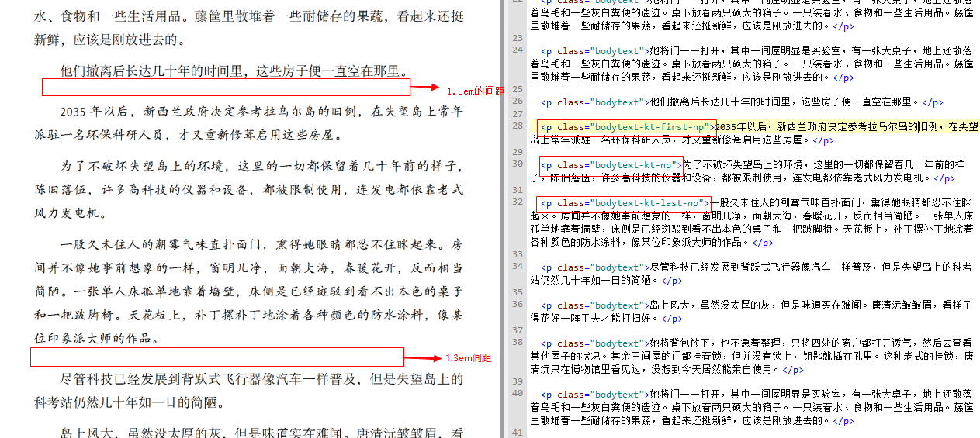980x438 pixels.
Task: Select line number 28 in the gutter
Action: click(517, 126)
